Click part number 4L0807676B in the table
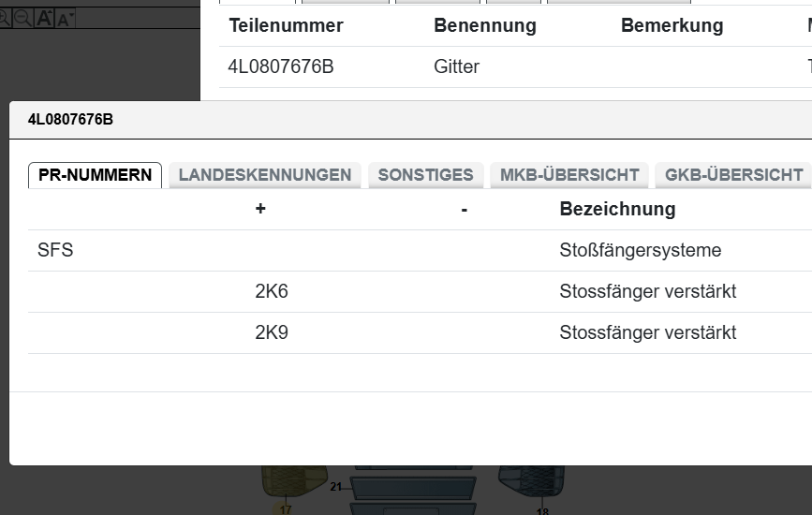Viewport: 812px width, 515px height. point(281,66)
